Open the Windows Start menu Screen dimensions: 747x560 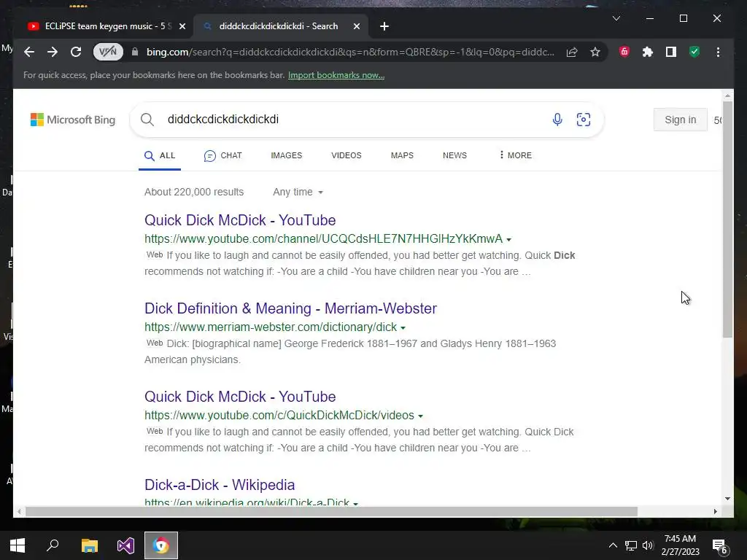[x=18, y=545]
